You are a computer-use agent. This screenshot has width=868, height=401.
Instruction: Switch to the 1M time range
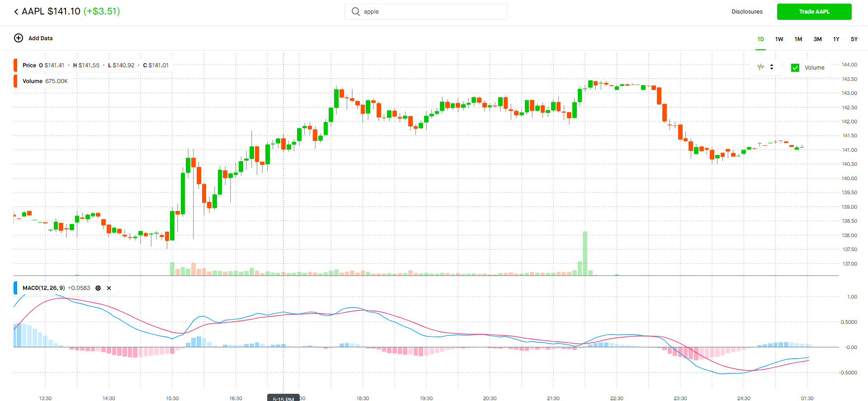click(x=798, y=39)
